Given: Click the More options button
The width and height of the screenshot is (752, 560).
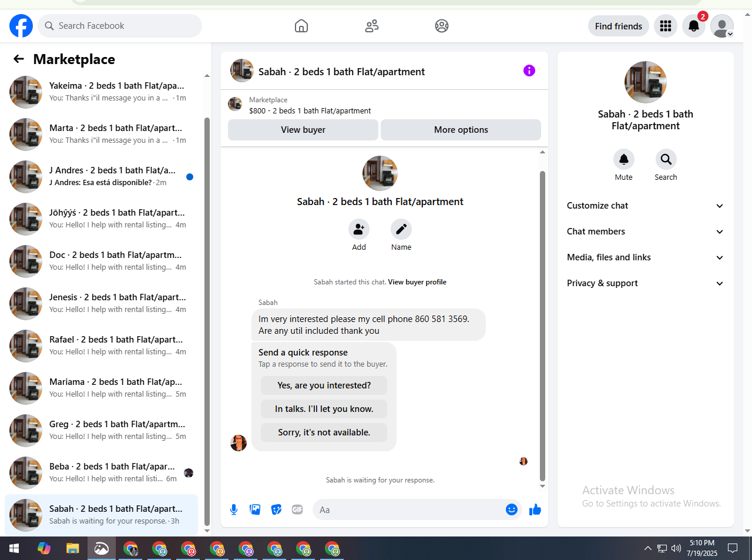Looking at the screenshot, I should click(x=461, y=130).
